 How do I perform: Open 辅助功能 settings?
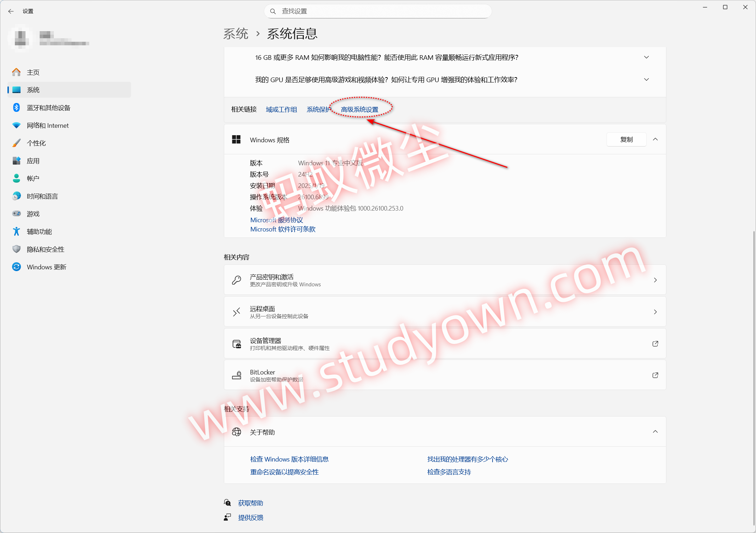pyautogui.click(x=39, y=231)
